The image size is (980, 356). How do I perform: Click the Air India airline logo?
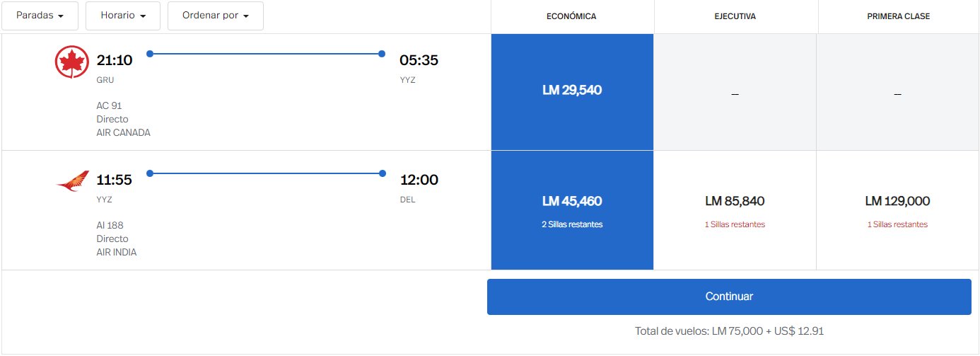[x=72, y=181]
